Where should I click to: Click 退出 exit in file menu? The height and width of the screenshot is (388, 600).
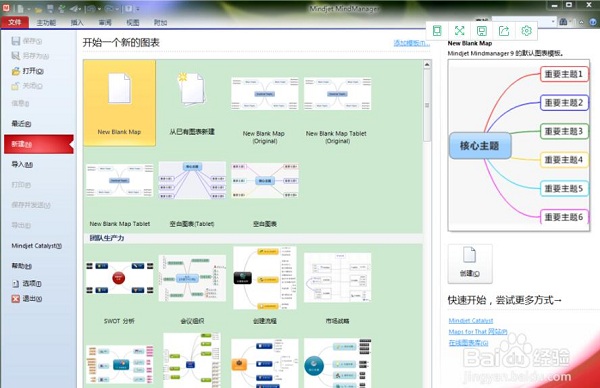(27, 298)
